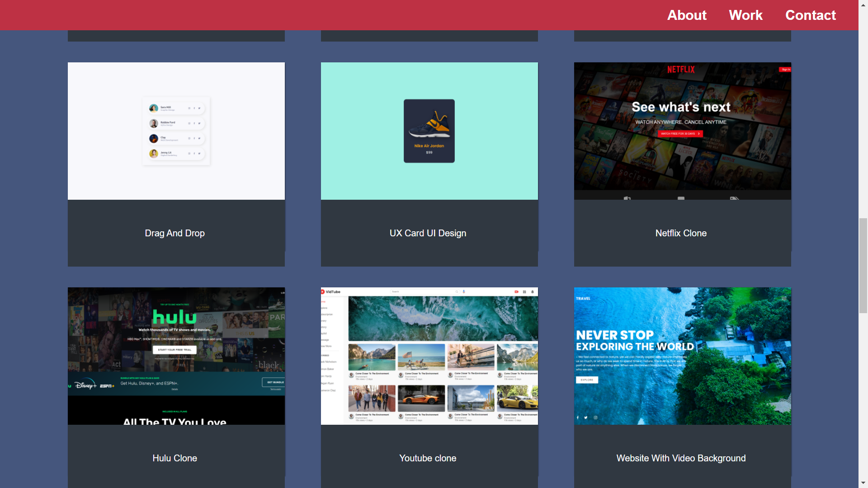868x488 pixels.
Task: Click the Netflix Clone title
Action: click(681, 233)
